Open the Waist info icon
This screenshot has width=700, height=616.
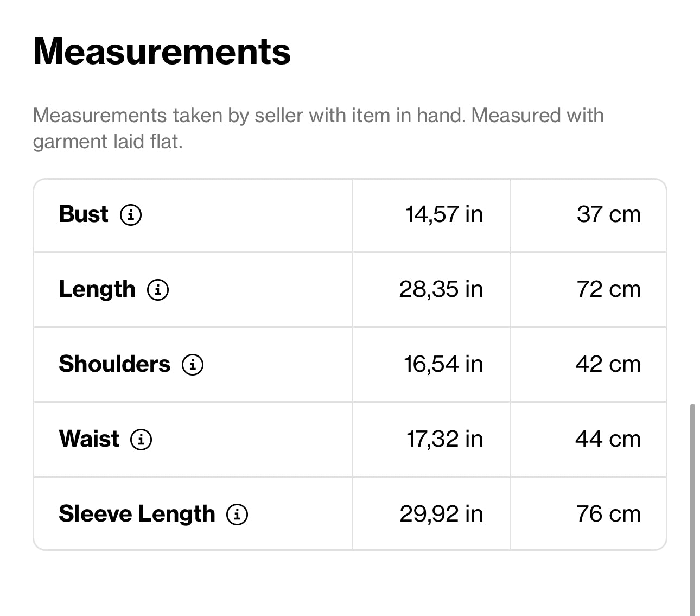141,440
